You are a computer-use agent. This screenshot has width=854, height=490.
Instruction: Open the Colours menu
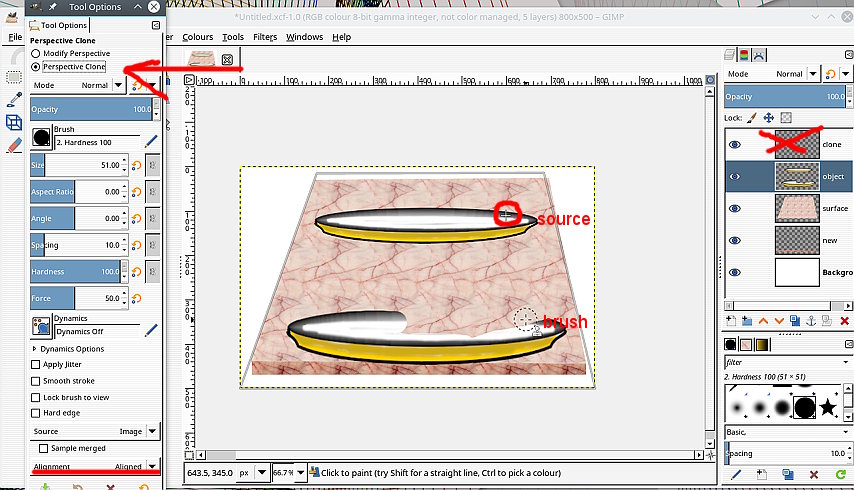click(198, 37)
